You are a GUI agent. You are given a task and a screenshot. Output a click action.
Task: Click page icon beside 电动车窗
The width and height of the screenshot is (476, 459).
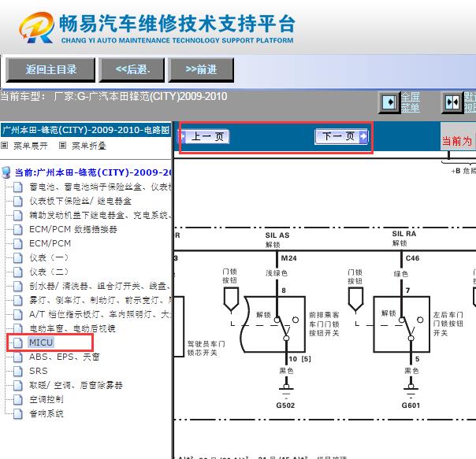coord(18,328)
